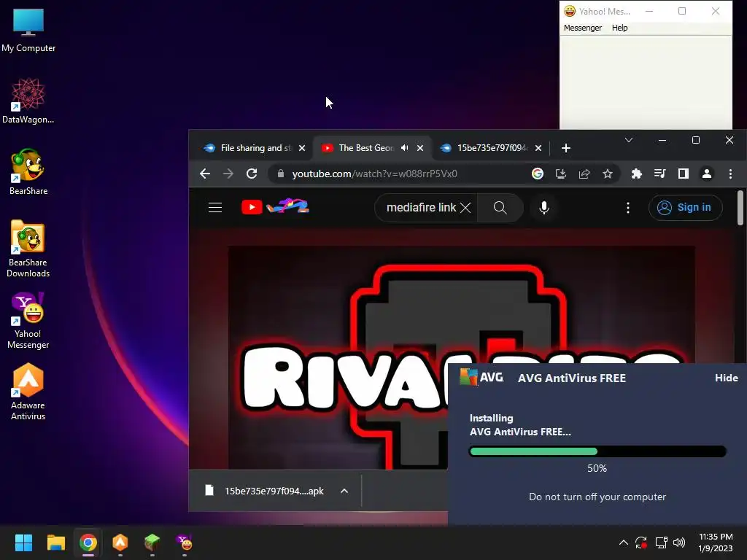This screenshot has width=747, height=560.
Task: Open My Computer desktop icon
Action: click(28, 30)
